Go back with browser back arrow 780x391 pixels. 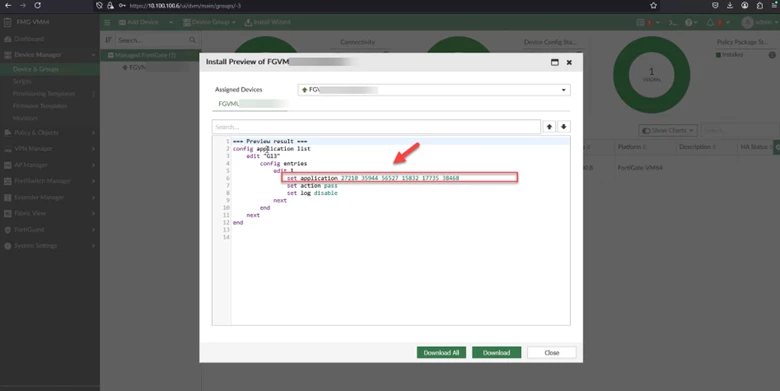[x=8, y=5]
